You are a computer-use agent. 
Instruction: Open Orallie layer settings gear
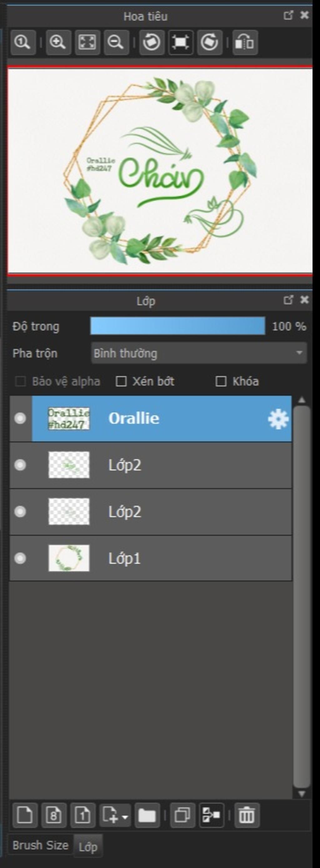click(278, 419)
